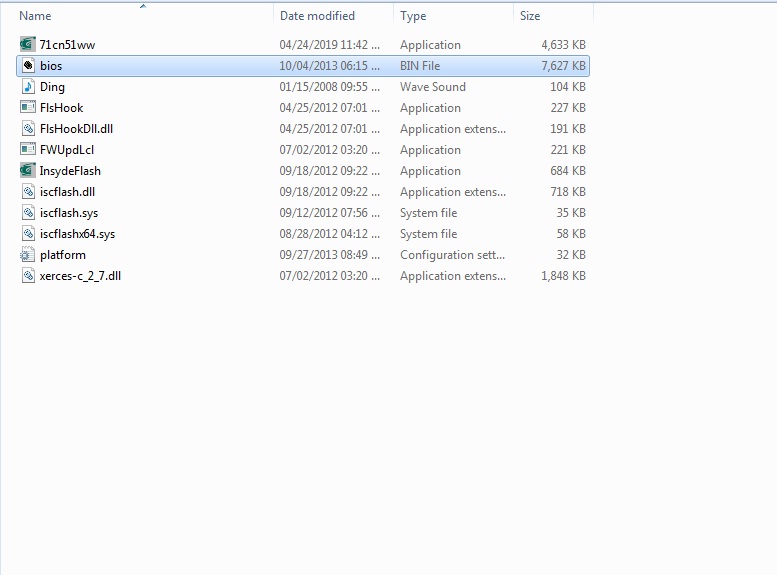777x577 pixels.
Task: Select the file name InsydeFlash
Action: coord(70,171)
